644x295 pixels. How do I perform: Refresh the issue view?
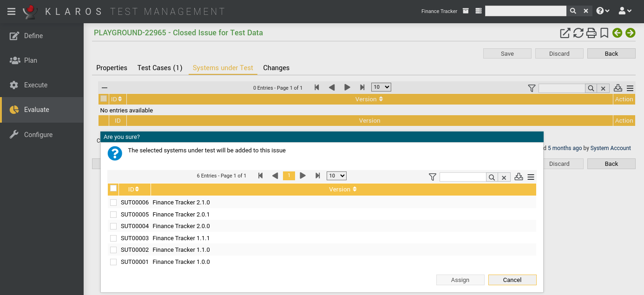click(x=578, y=33)
